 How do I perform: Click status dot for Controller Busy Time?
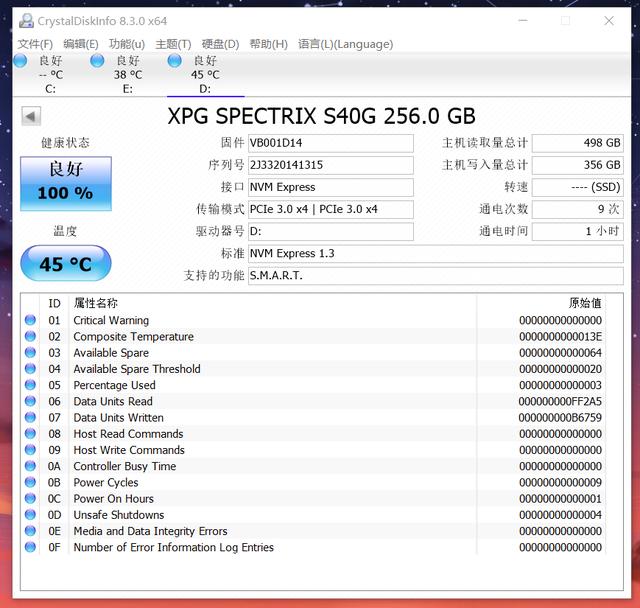coord(30,466)
